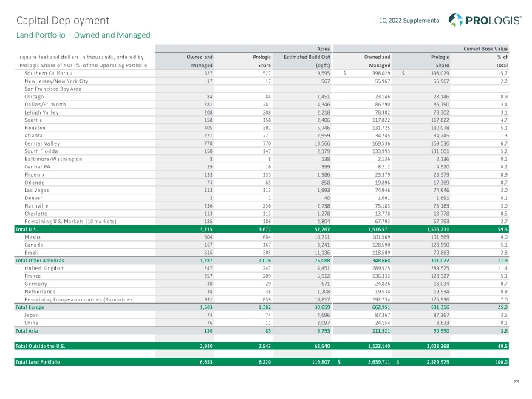Click the 'Total Europe' row label
532x399 pixels.
click(30, 307)
